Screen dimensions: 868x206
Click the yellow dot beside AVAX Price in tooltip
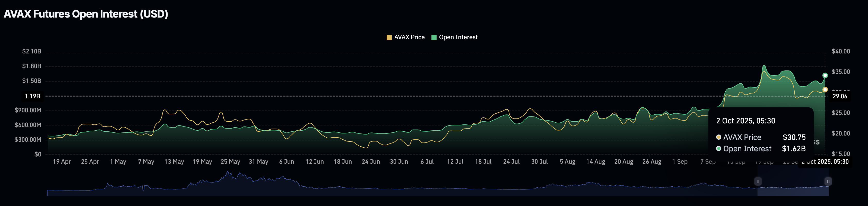(718, 137)
